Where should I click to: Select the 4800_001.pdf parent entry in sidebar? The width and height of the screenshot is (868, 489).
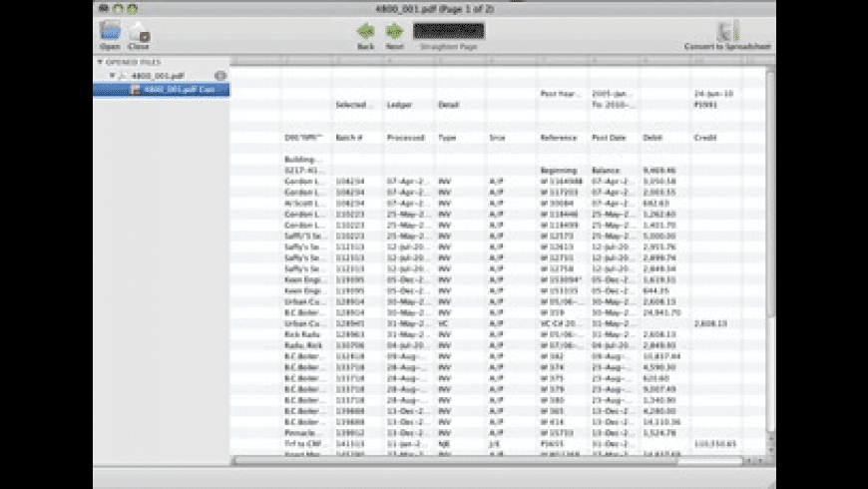[x=158, y=75]
